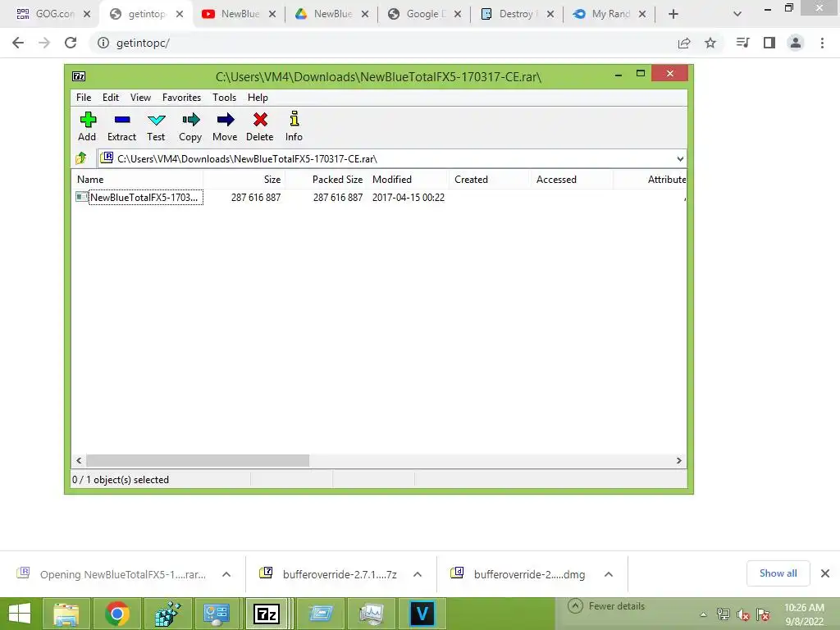This screenshot has height=630, width=840.
Task: Open the Vegas V taskbar icon
Action: 422,614
